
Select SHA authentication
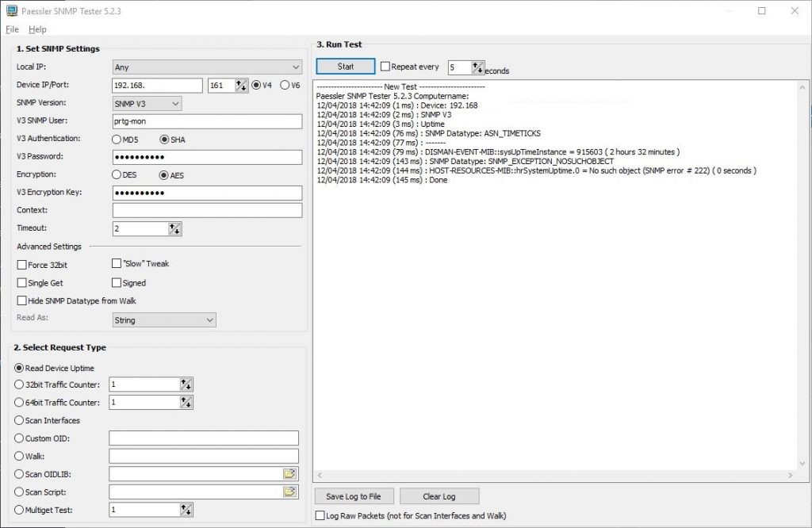[164, 140]
